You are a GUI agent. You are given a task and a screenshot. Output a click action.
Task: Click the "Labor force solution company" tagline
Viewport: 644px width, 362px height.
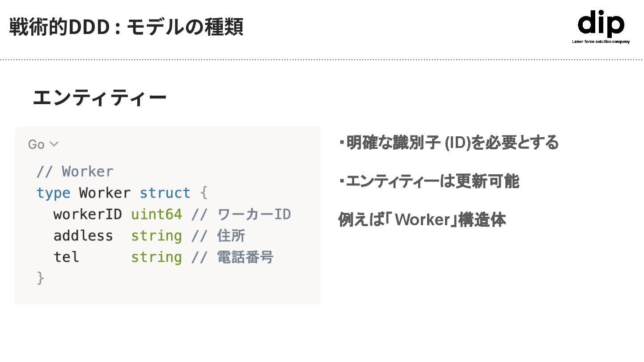[x=601, y=42]
